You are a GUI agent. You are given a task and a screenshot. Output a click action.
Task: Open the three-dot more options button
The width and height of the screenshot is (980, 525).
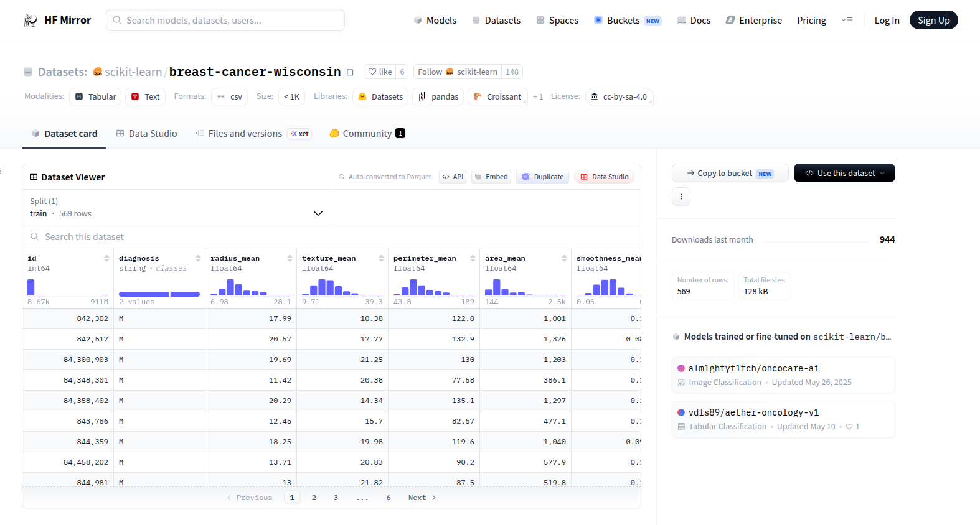pos(681,197)
